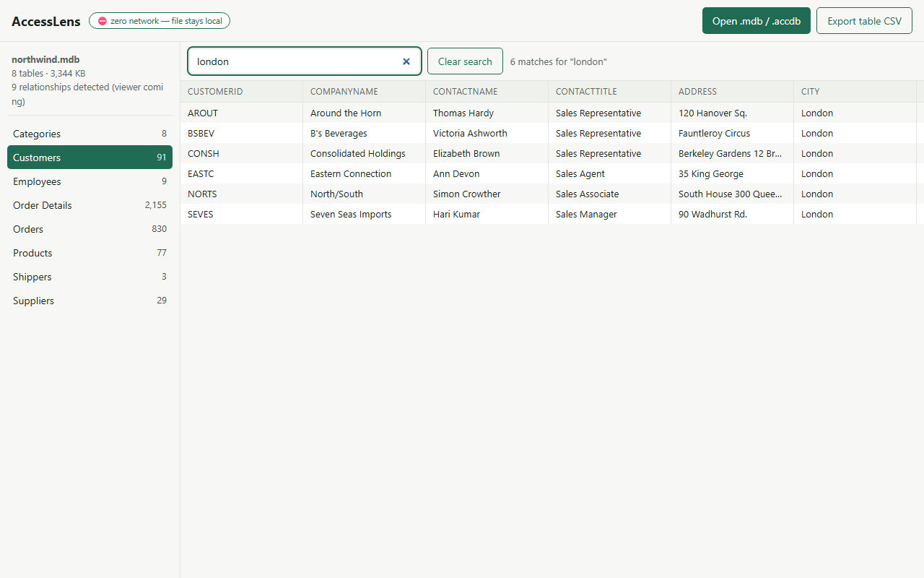Viewport: 924px width, 578px height.
Task: Click the "North/South" company cell
Action: 365,194
